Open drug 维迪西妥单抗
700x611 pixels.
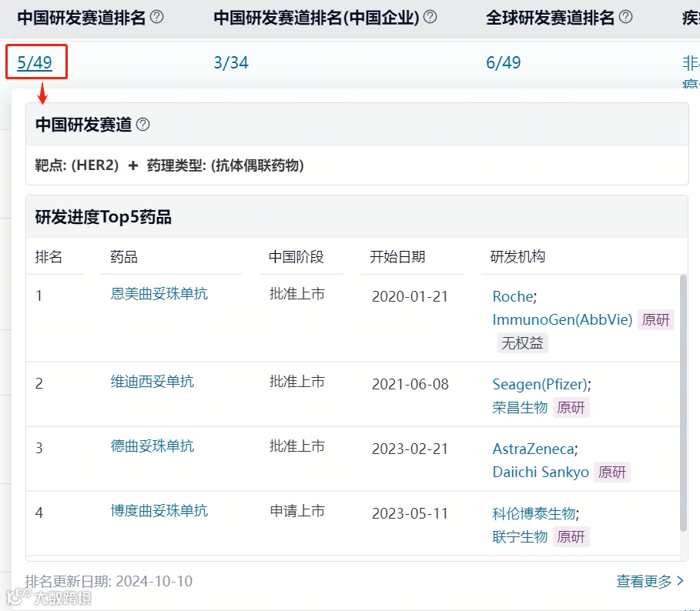[152, 382]
